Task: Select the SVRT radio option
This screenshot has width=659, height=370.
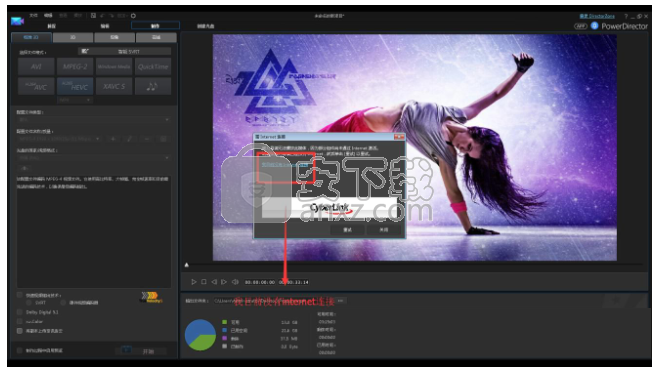Action: [x=29, y=302]
